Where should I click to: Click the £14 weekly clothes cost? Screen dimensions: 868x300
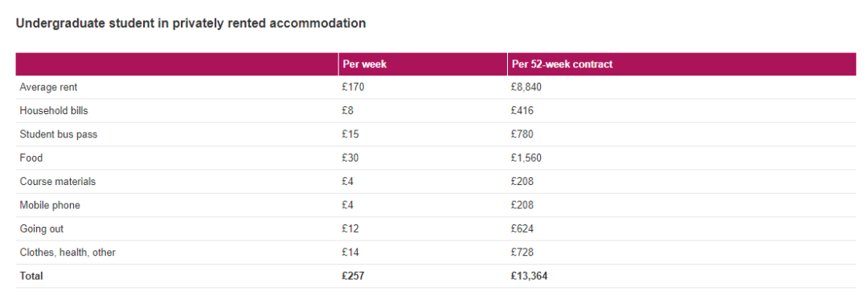[x=350, y=253]
